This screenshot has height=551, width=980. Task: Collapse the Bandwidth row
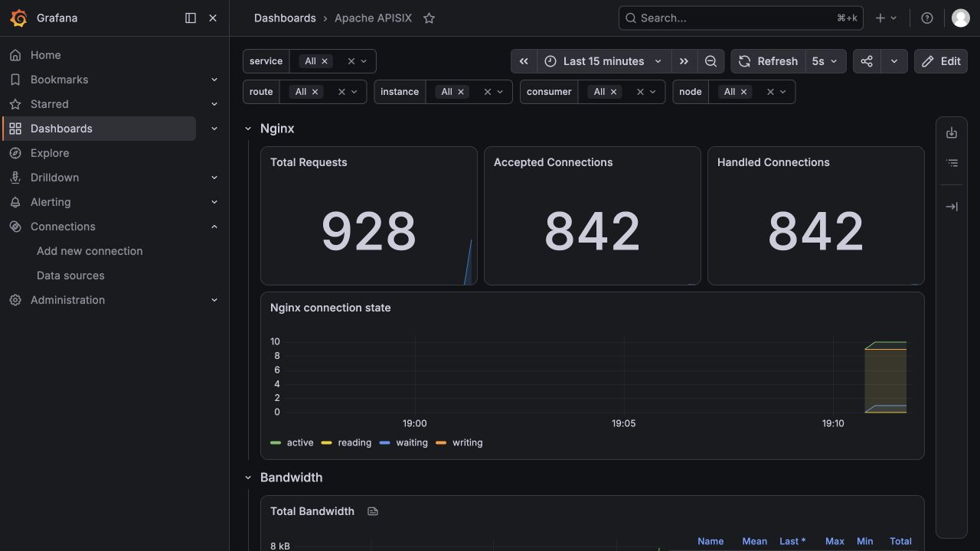pyautogui.click(x=248, y=478)
